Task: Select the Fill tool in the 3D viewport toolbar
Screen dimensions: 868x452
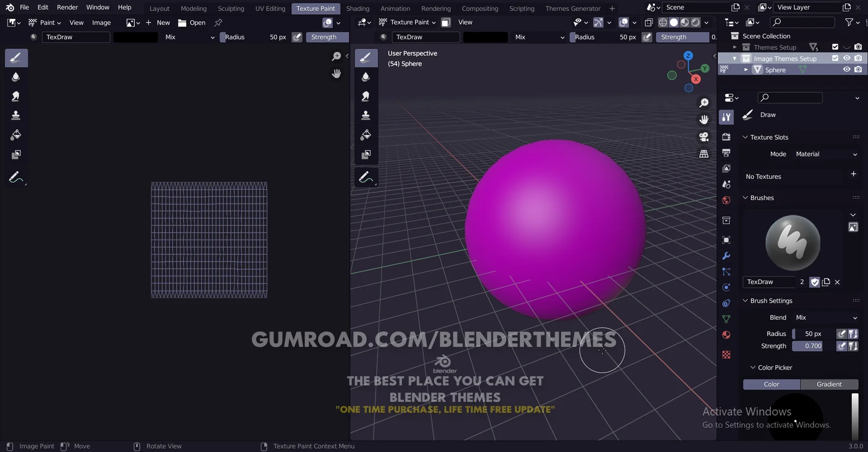Action: 366,135
